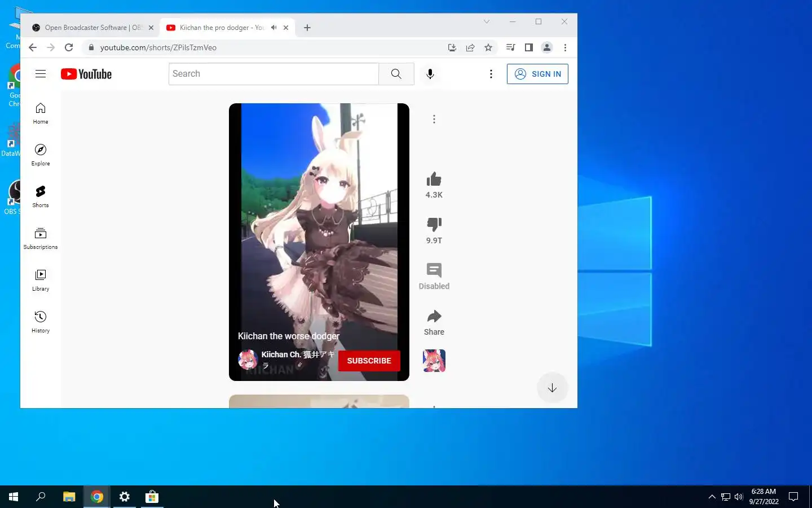This screenshot has height=508, width=812.
Task: Click the SIGN IN button
Action: (537, 74)
